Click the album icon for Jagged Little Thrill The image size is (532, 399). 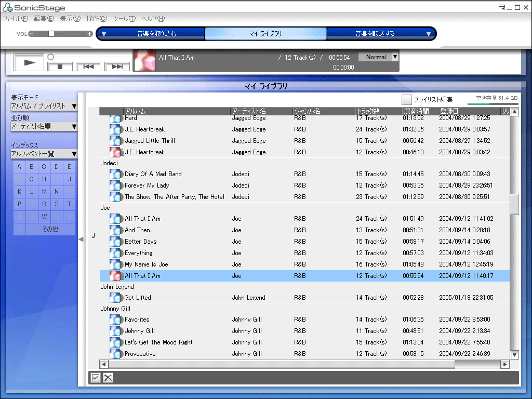[115, 141]
